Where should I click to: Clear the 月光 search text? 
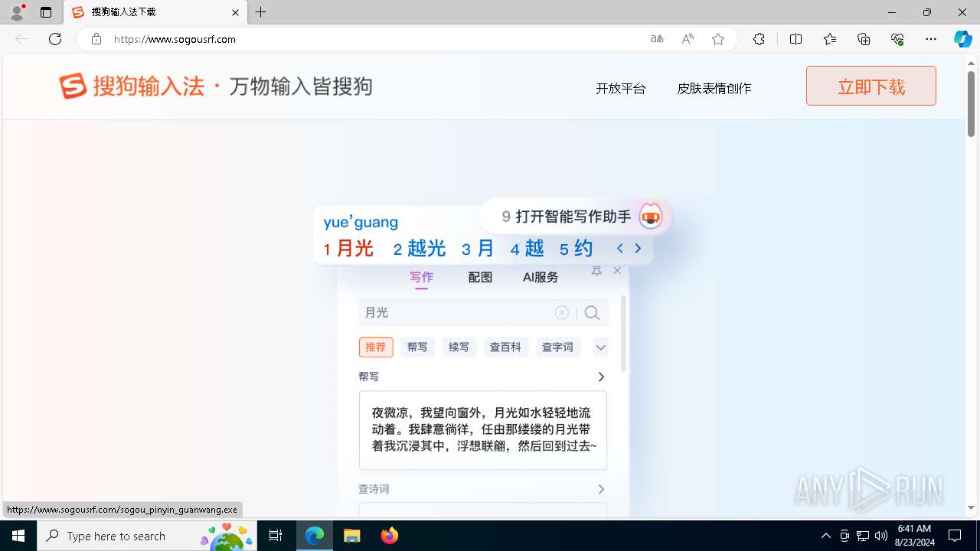coord(562,312)
